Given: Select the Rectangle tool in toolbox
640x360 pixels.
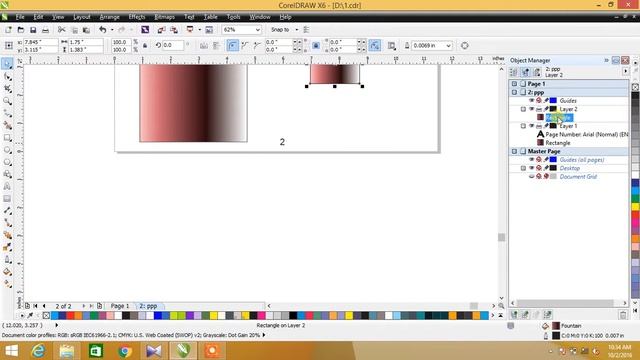Looking at the screenshot, I should click(7, 138).
